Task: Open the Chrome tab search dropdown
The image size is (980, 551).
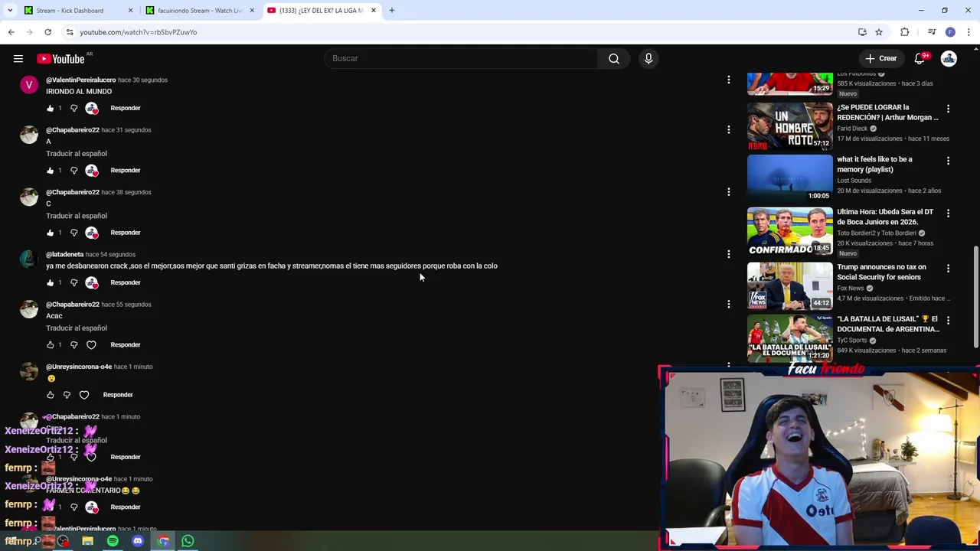Action: point(10,10)
